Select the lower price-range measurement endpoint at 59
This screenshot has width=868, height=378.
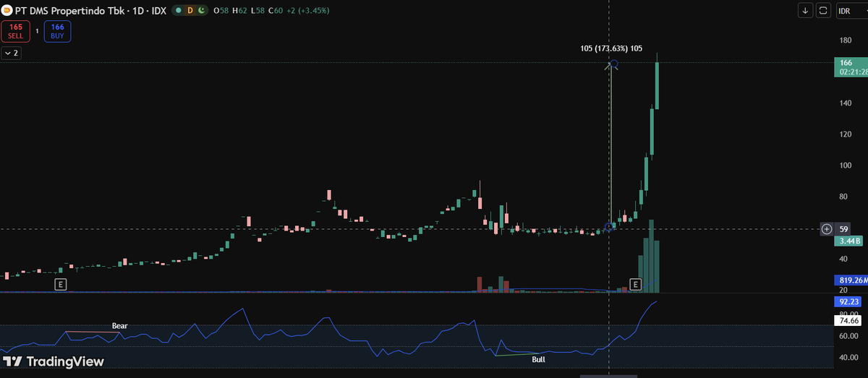(x=609, y=227)
